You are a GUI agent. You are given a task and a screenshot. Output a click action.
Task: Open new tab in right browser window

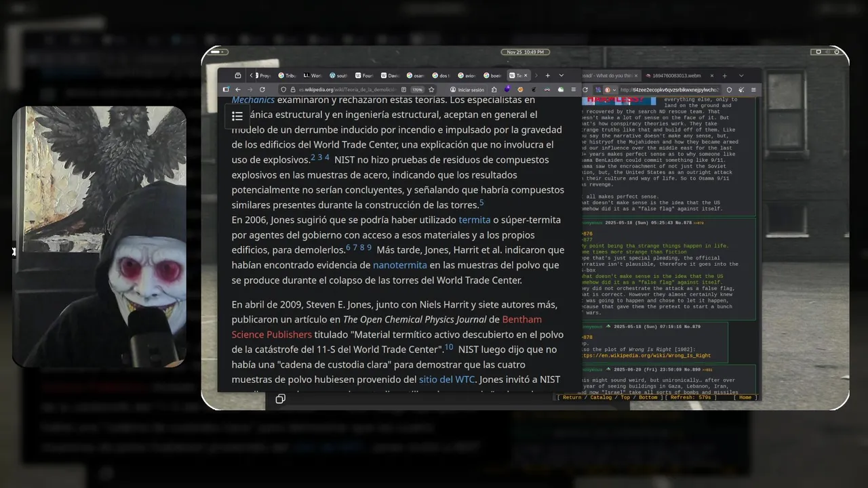point(724,75)
